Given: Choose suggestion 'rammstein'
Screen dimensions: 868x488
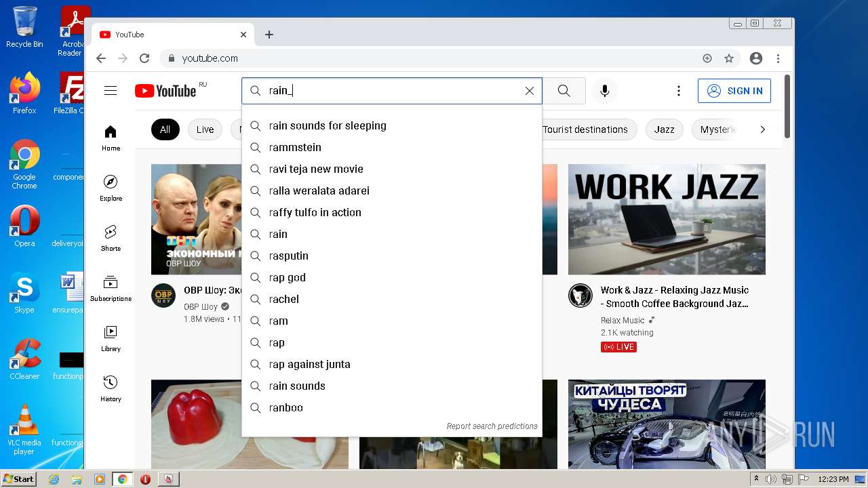Looking at the screenshot, I should coord(392,147).
